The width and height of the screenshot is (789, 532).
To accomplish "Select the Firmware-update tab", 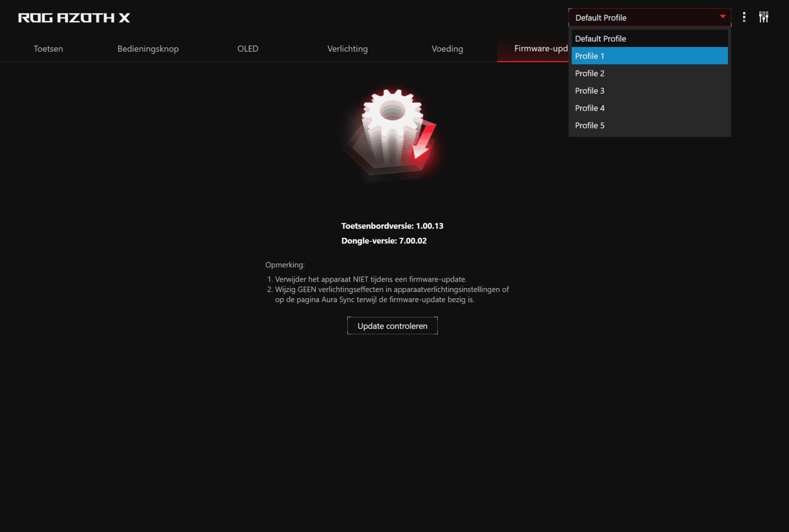I will [x=533, y=49].
